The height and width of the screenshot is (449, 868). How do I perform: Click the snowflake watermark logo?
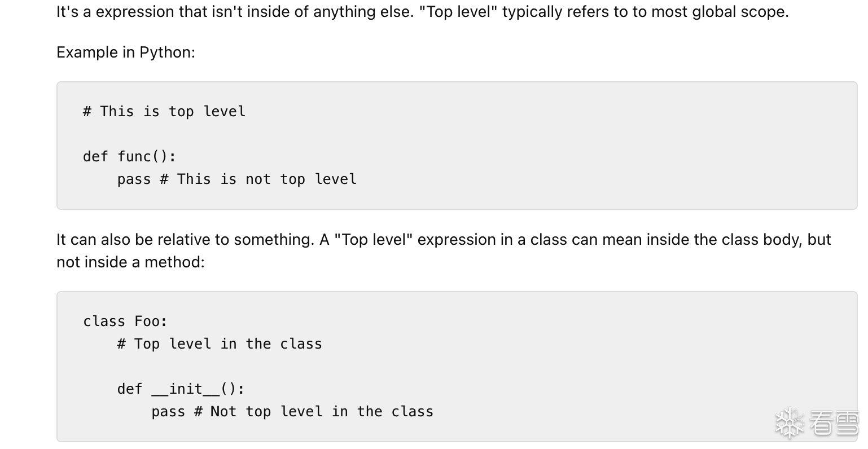tap(790, 423)
